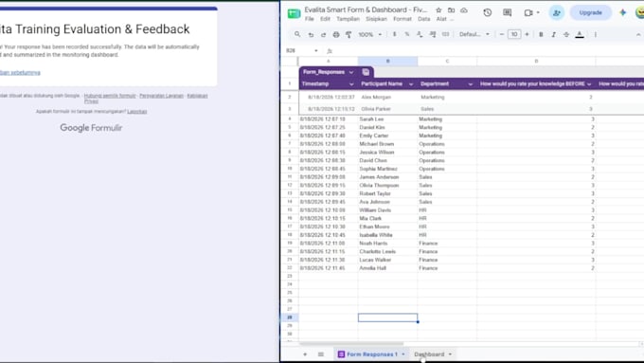Open the Edit menu

pyautogui.click(x=325, y=19)
